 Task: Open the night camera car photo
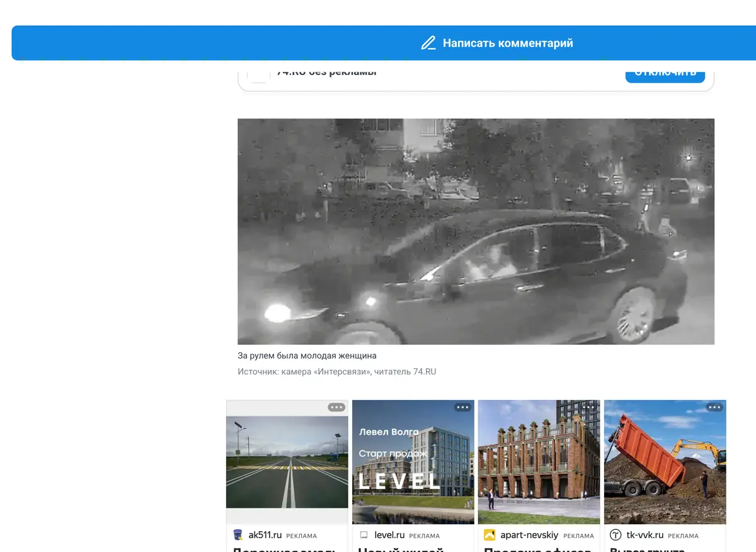pyautogui.click(x=476, y=231)
